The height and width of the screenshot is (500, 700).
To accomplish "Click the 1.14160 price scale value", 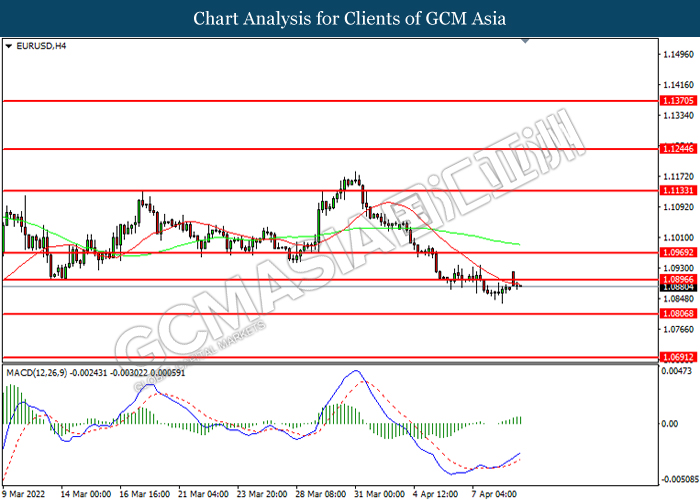I will pos(679,85).
